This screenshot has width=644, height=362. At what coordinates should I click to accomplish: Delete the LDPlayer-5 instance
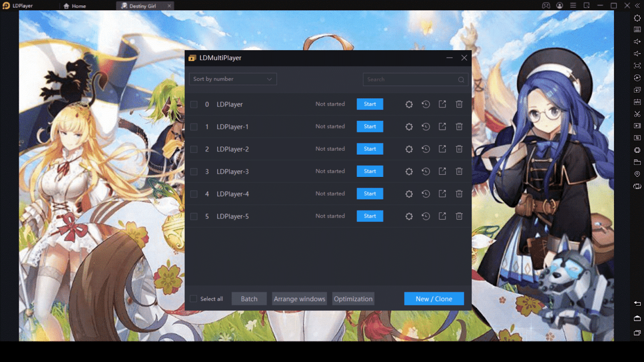pyautogui.click(x=459, y=216)
